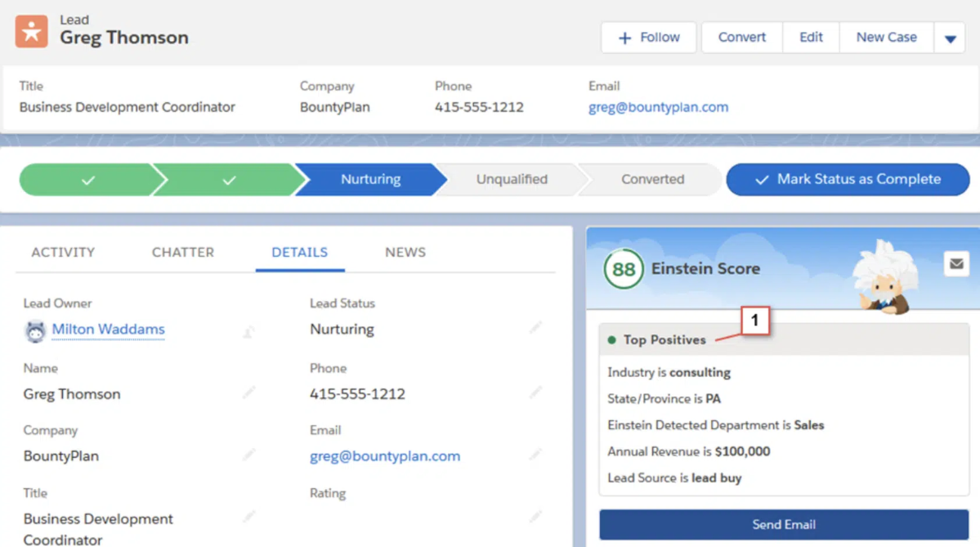This screenshot has height=547, width=980.
Task: Click Greg Thomson value under Name
Action: tap(72, 394)
